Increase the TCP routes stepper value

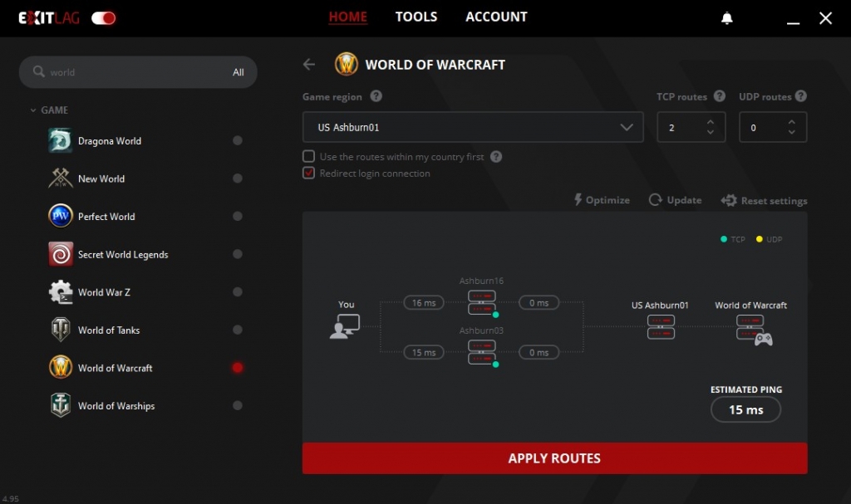(710, 122)
